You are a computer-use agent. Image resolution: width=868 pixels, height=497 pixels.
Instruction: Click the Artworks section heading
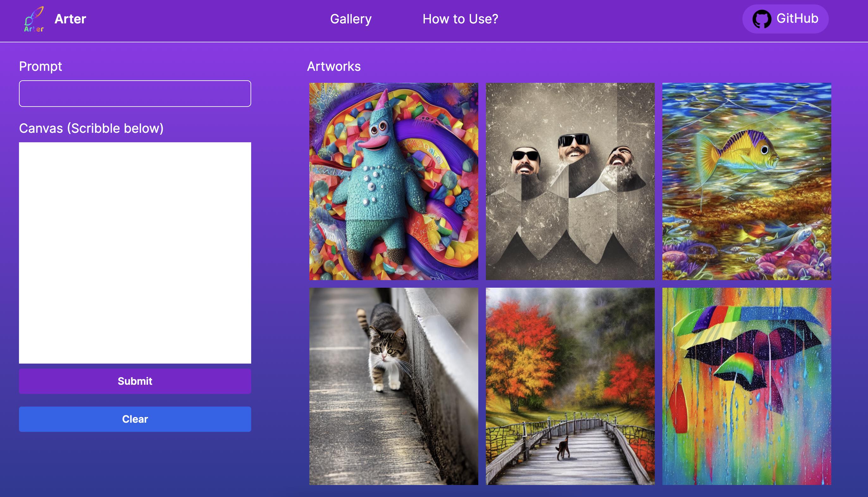334,66
